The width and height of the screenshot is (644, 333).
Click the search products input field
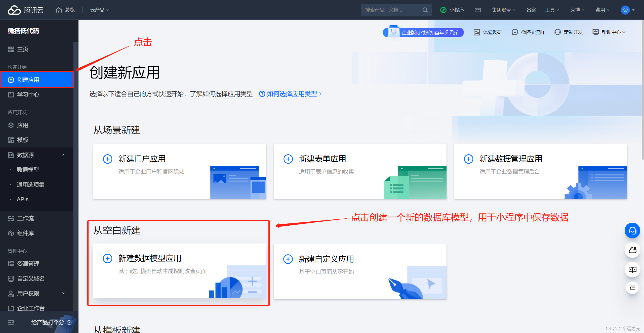(391, 10)
